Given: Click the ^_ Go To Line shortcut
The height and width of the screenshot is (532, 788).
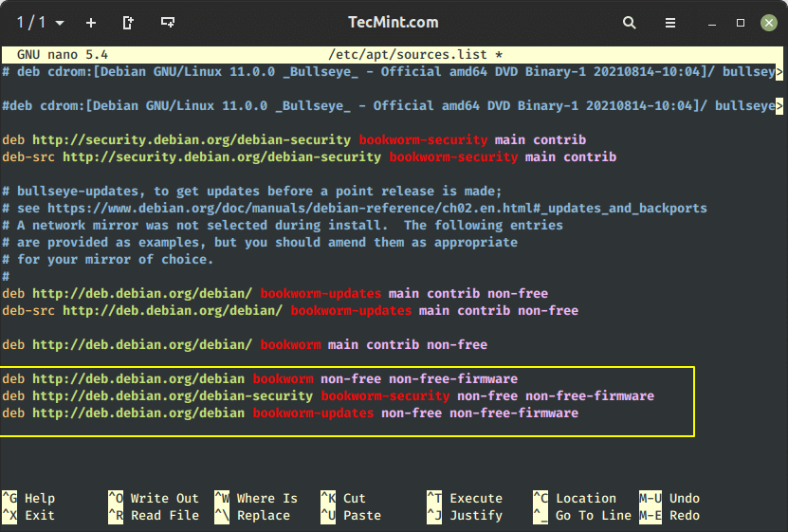Looking at the screenshot, I should click(x=582, y=516).
